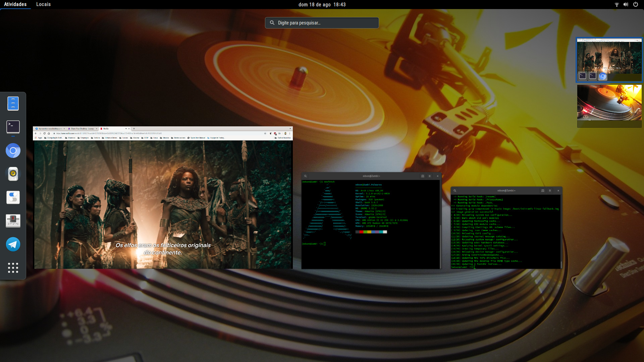Open new tab button in neofetch terminal
The height and width of the screenshot is (362, 644).
pos(423,176)
